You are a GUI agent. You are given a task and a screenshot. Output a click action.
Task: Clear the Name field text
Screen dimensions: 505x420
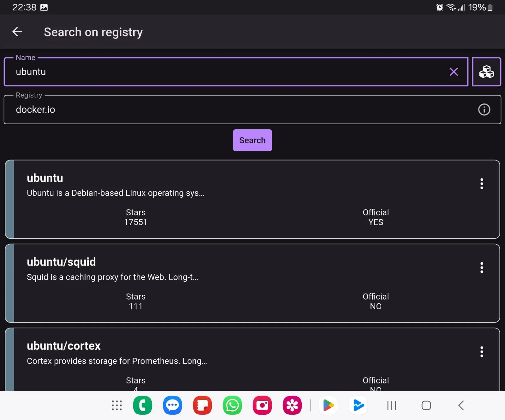click(x=454, y=72)
